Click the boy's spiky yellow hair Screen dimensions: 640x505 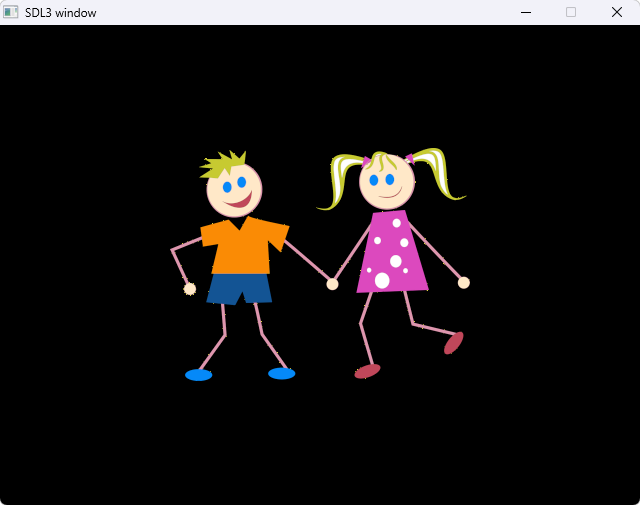[222, 164]
